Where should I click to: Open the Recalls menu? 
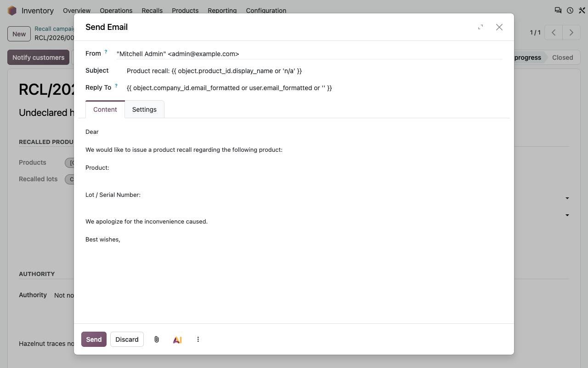[x=152, y=10]
